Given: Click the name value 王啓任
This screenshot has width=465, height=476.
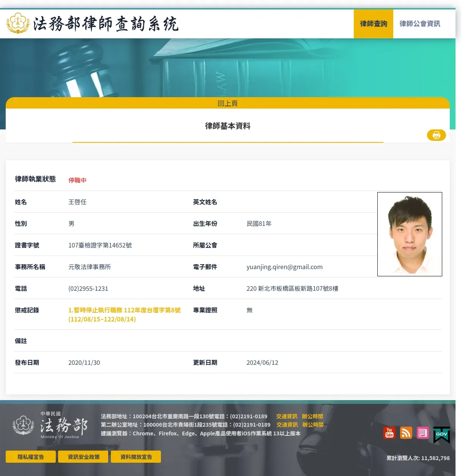Looking at the screenshot, I should pyautogui.click(x=77, y=202).
